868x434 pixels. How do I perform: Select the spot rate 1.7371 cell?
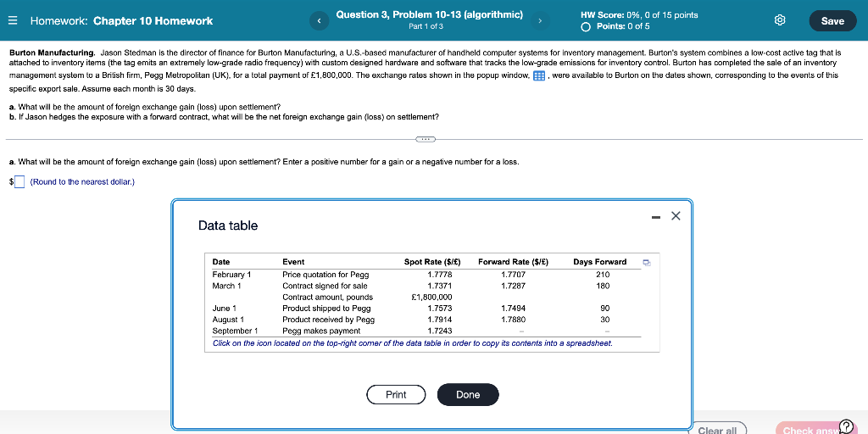440,286
